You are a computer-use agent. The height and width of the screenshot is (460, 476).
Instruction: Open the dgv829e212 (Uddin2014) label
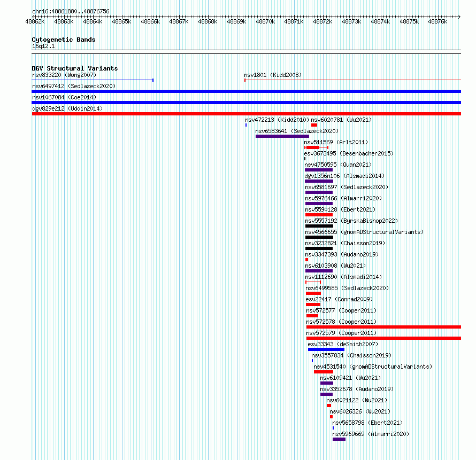tap(67, 108)
